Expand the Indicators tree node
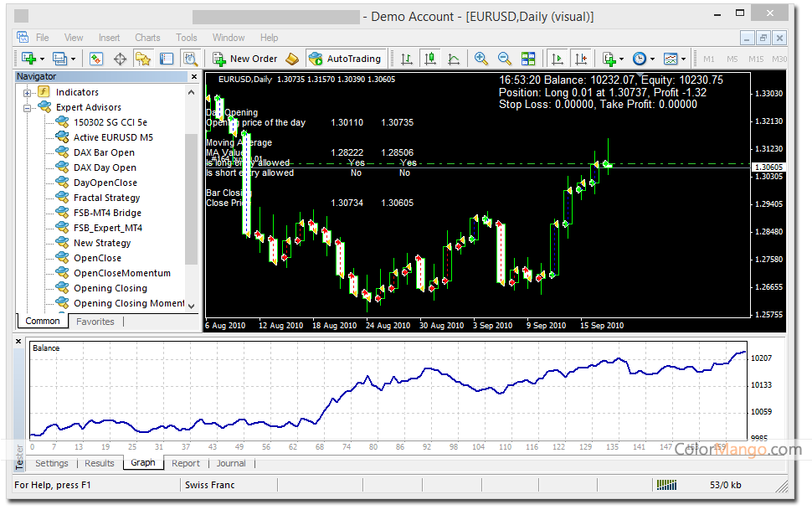Screen dimensions: 812x515 [x=27, y=93]
